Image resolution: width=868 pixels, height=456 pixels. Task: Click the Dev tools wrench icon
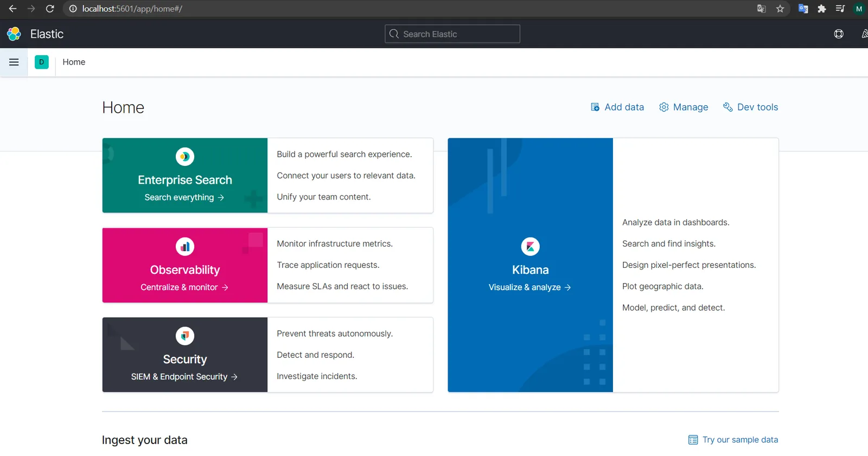coord(728,107)
